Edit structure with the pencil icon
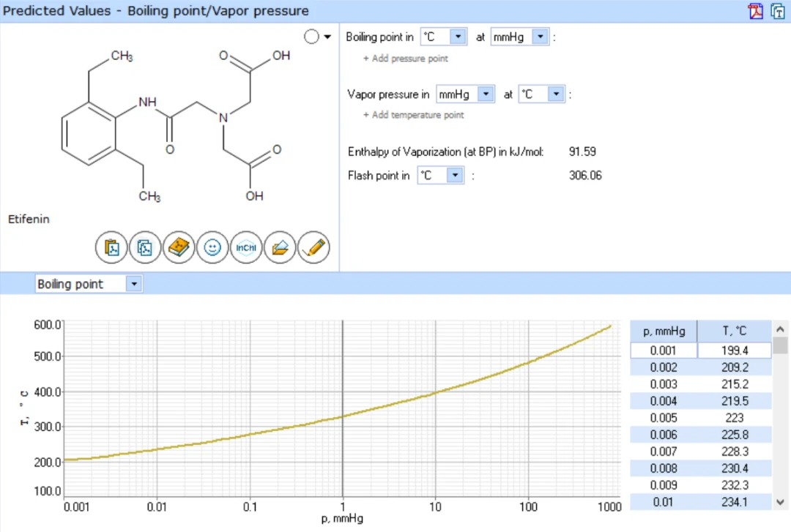Screen dimensions: 791x532 click(313, 247)
